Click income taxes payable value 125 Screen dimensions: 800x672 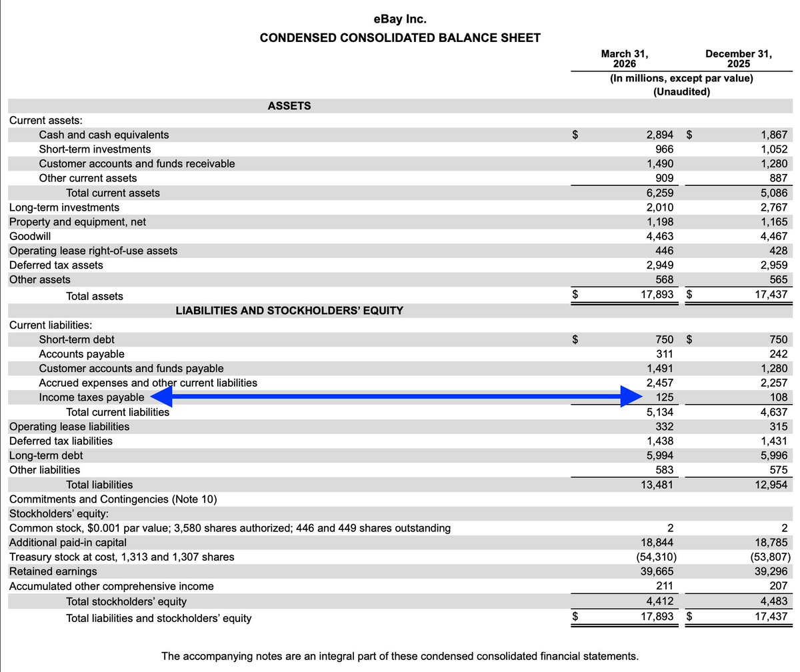tap(664, 397)
